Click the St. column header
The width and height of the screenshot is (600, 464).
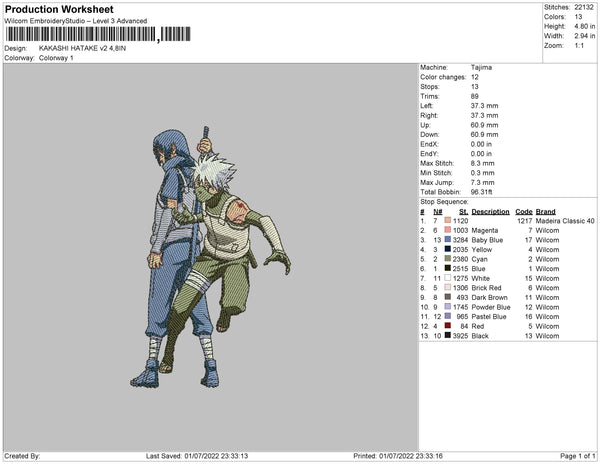pos(463,212)
